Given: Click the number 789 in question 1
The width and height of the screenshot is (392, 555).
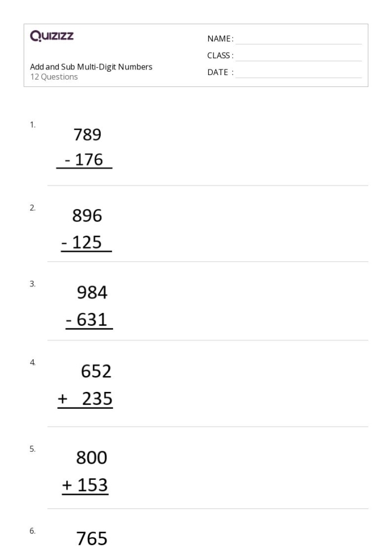Looking at the screenshot, I should point(87,135).
